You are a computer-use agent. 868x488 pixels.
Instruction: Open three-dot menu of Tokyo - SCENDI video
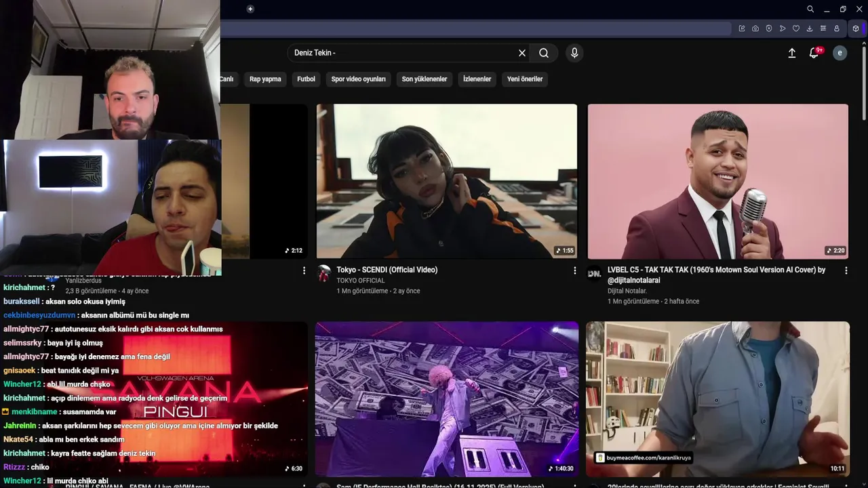click(575, 270)
